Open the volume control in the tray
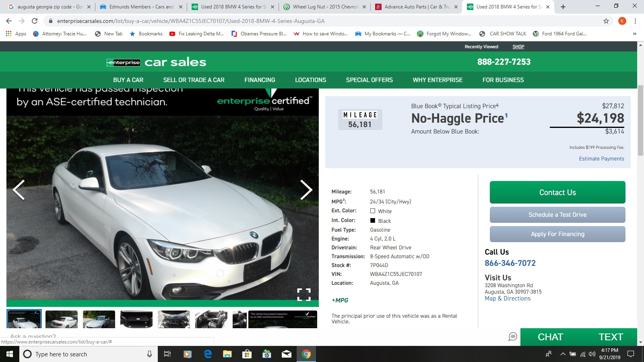The width and height of the screenshot is (644, 362). 592,354
